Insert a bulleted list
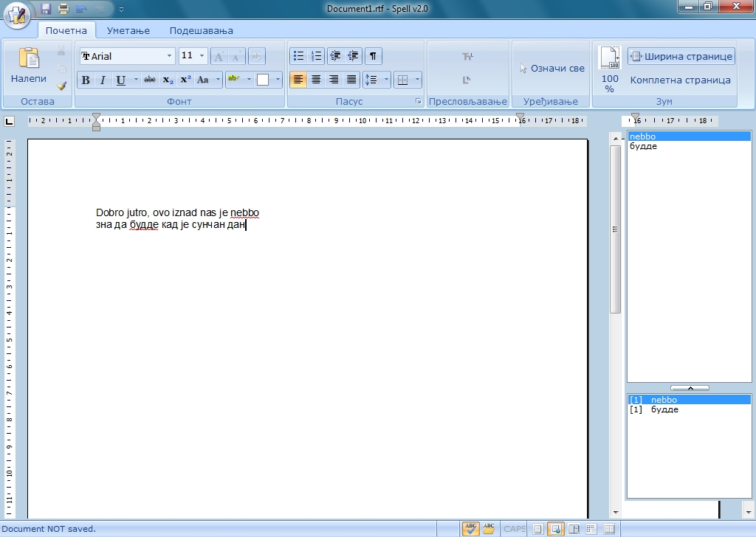 (x=298, y=56)
